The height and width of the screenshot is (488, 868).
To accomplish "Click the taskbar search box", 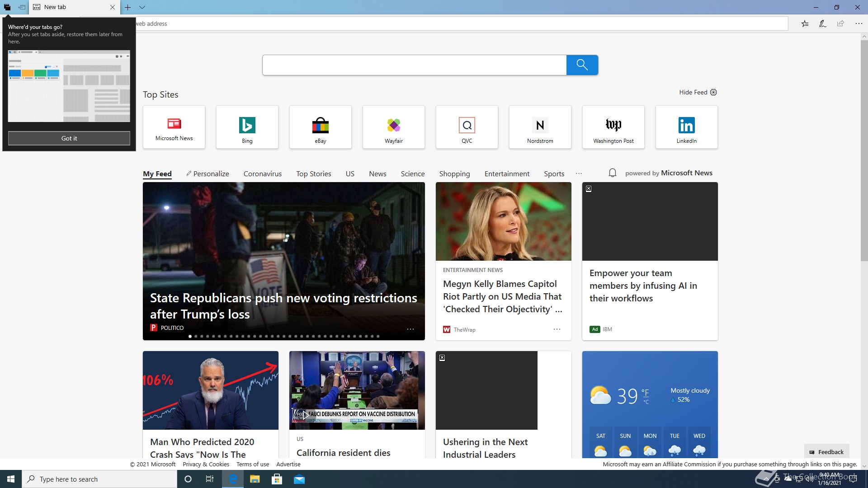I will tap(99, 479).
